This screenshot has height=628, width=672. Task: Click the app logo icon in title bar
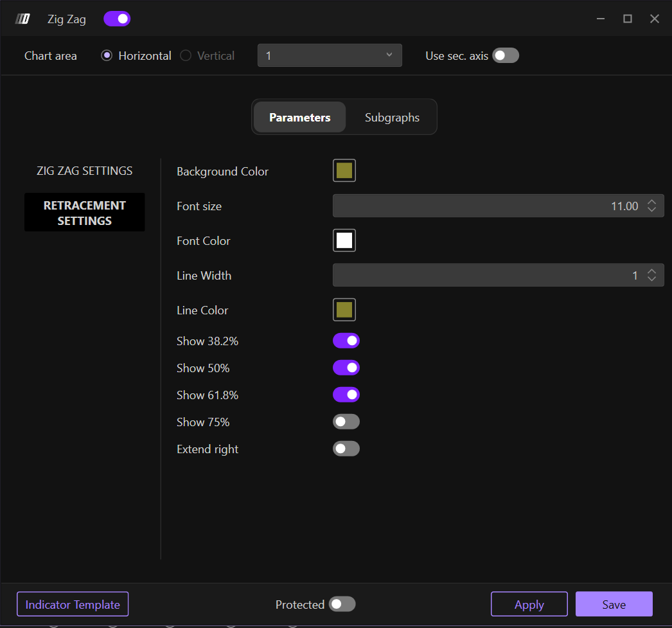22,19
